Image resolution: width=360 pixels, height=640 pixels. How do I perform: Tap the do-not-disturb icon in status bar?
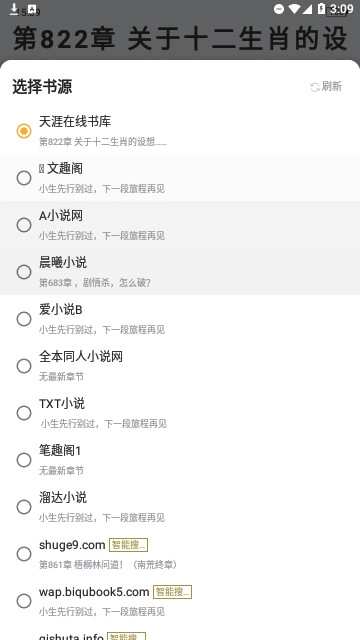pyautogui.click(x=279, y=9)
